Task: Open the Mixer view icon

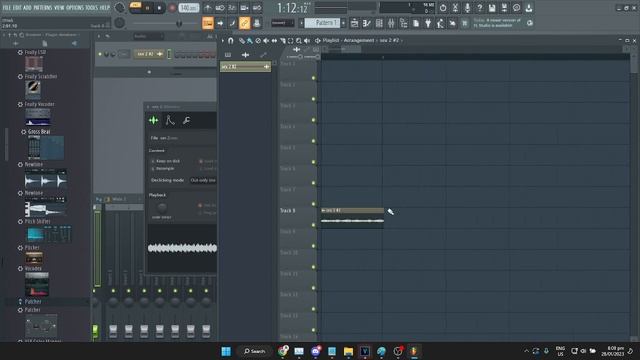Action: point(391,23)
